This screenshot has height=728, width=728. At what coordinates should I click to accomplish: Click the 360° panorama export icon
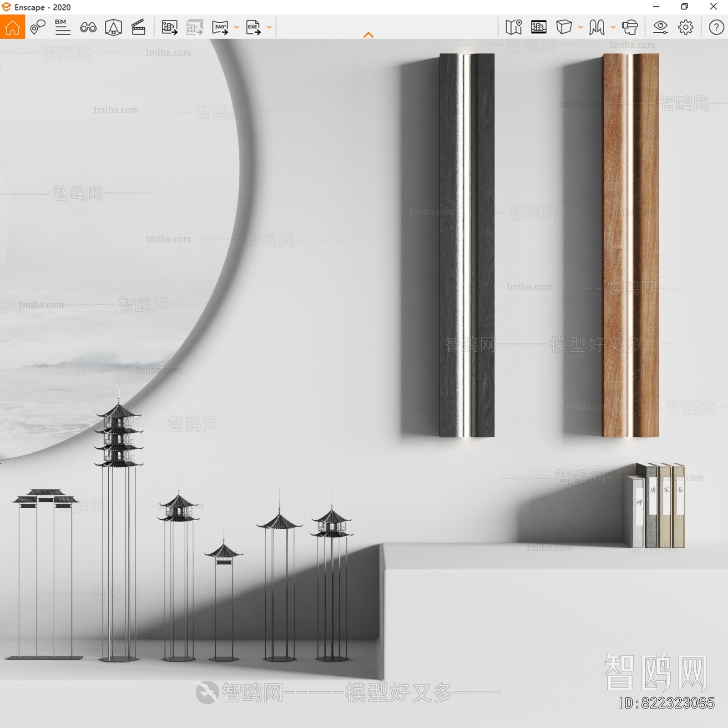tap(220, 27)
